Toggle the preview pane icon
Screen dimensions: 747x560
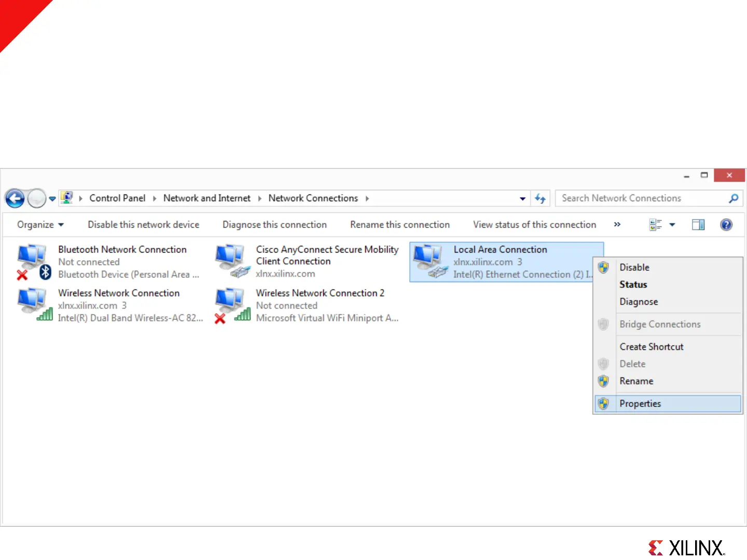pos(698,225)
